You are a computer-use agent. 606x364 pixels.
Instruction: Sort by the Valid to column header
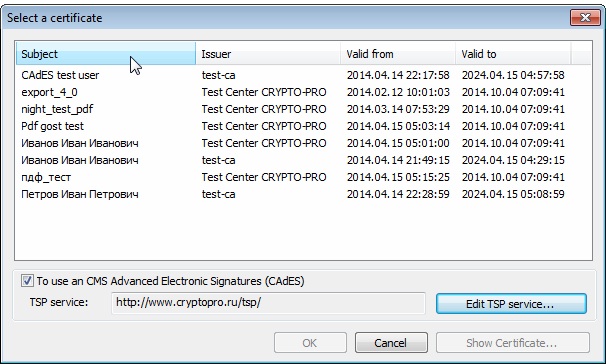(x=513, y=54)
